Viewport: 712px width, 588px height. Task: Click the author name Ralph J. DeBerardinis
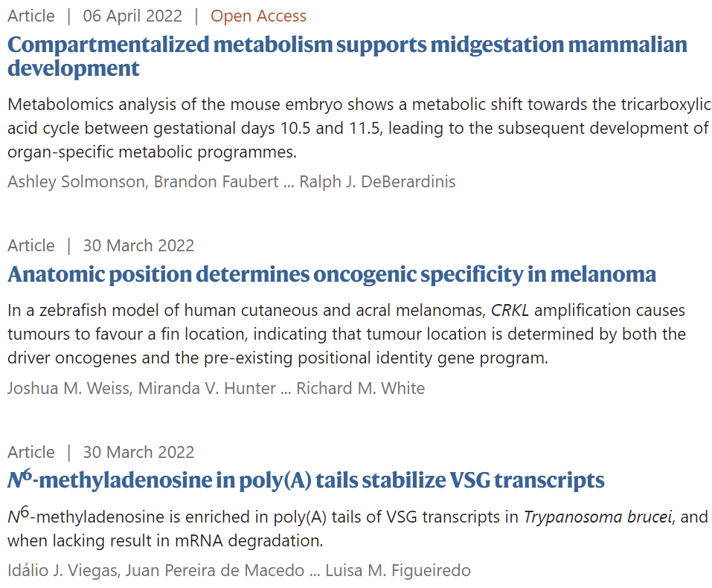coord(377,181)
